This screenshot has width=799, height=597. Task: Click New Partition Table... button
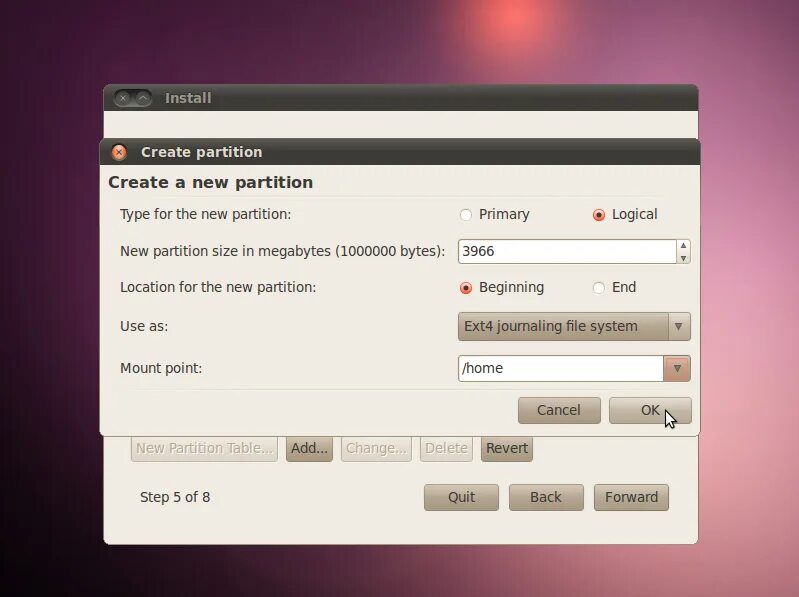204,448
